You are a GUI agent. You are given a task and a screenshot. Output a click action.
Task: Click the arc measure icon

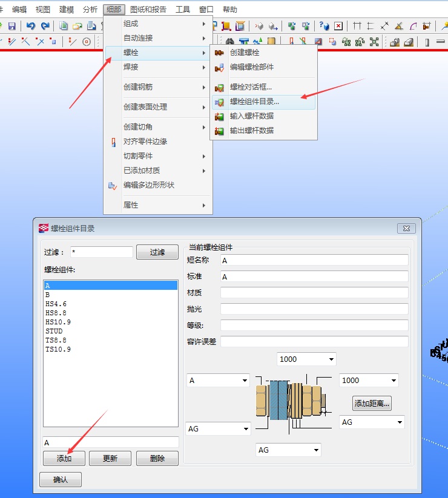[x=413, y=26]
